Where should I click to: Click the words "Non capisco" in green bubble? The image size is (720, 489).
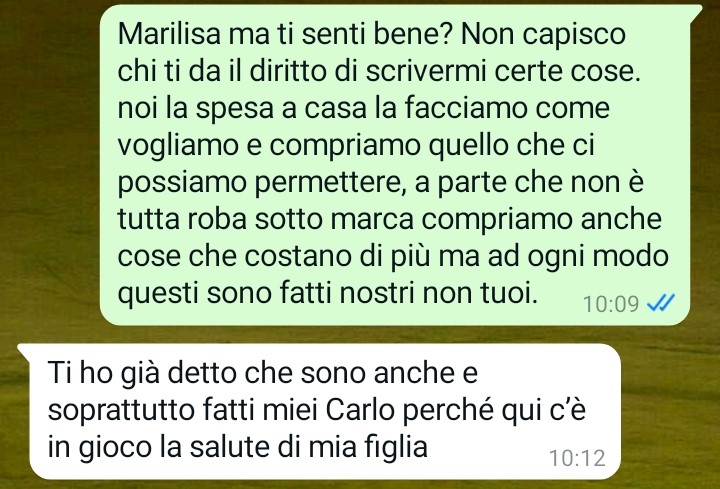[543, 35]
